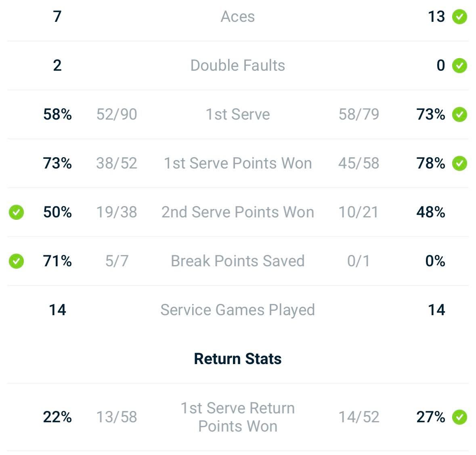The width and height of the screenshot is (476, 455).
Task: Click the green check beside 71% Break Points Saved
Action: tap(17, 261)
